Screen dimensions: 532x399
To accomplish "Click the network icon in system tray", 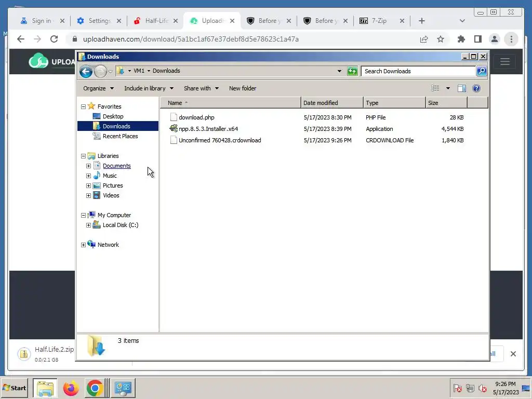I will [x=470, y=388].
